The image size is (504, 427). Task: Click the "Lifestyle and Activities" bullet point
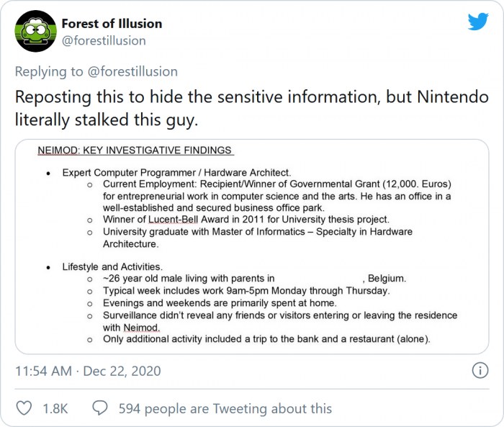(x=112, y=266)
